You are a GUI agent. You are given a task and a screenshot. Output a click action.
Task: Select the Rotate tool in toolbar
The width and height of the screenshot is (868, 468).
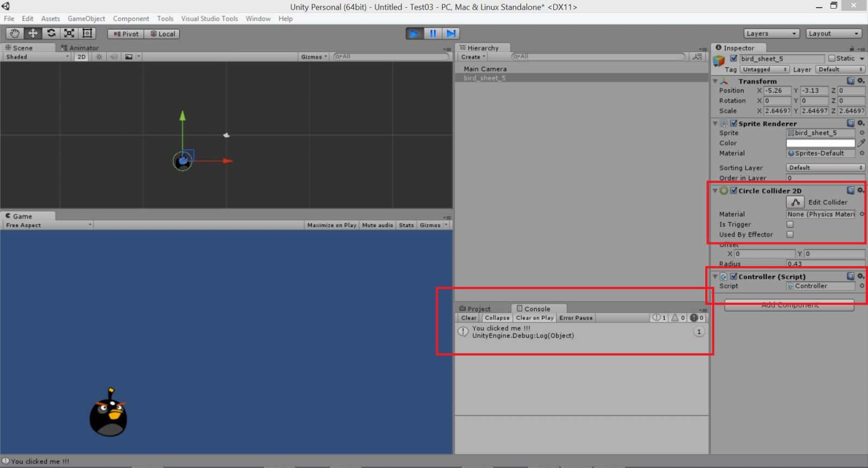[51, 34]
